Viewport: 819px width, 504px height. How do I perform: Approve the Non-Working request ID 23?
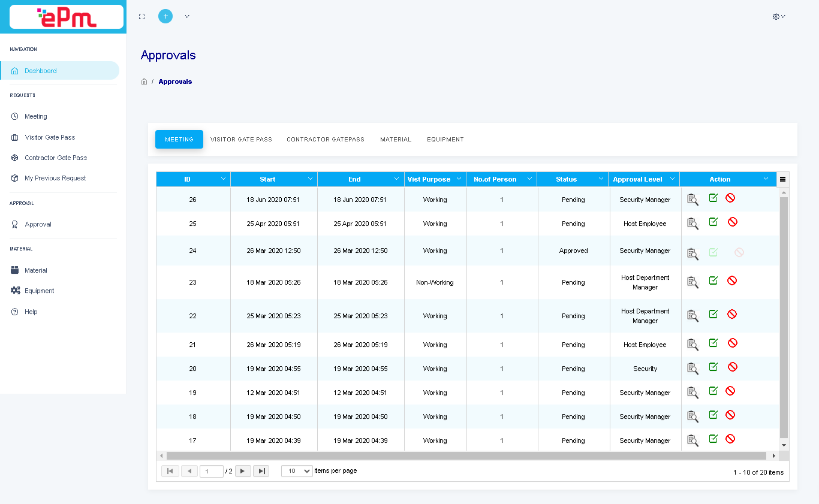[x=713, y=280]
